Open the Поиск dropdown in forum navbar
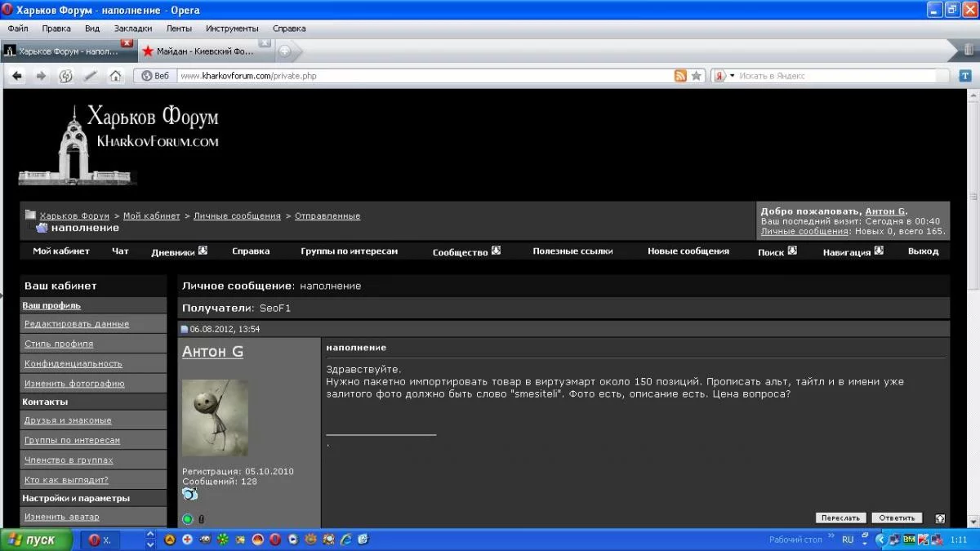Screen dimensions: 980x551 coord(791,251)
